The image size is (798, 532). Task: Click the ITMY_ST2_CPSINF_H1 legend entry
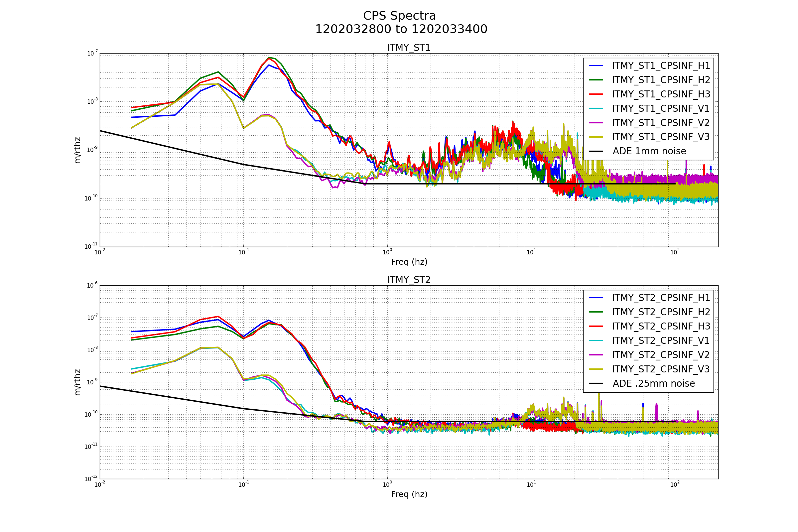661,298
